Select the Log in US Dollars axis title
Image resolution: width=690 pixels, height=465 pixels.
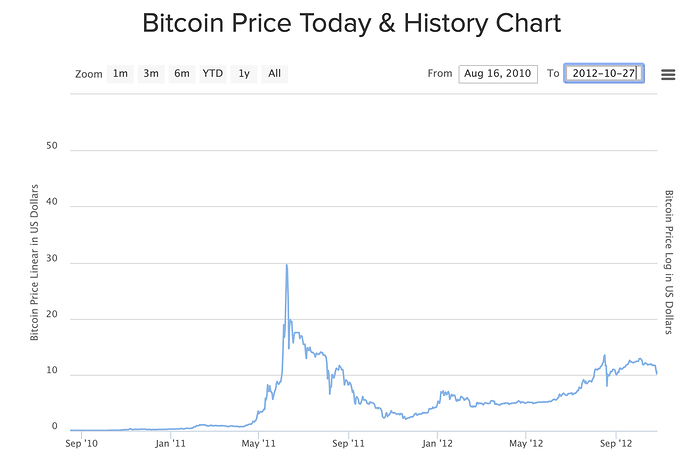tap(669, 263)
